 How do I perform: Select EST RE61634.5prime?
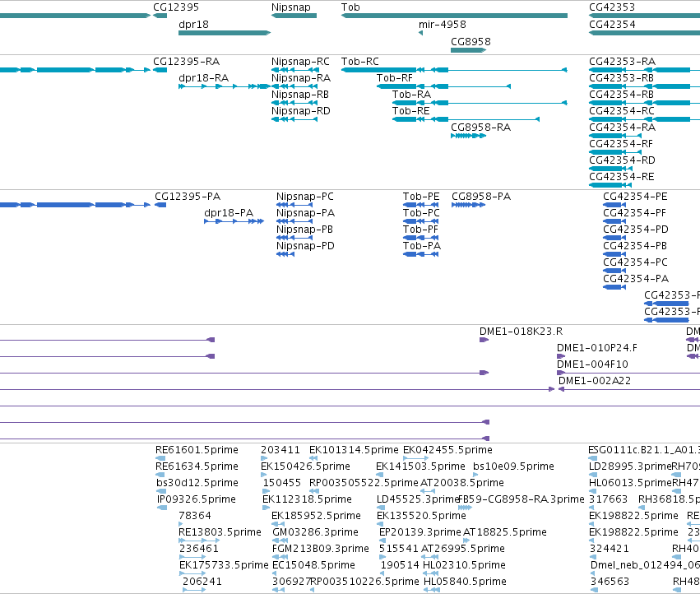pos(160,475)
